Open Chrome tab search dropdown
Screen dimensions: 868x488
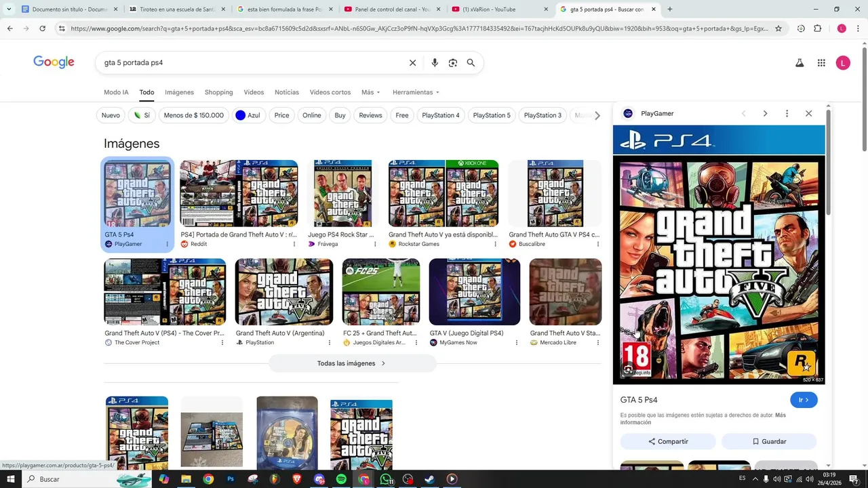point(8,9)
